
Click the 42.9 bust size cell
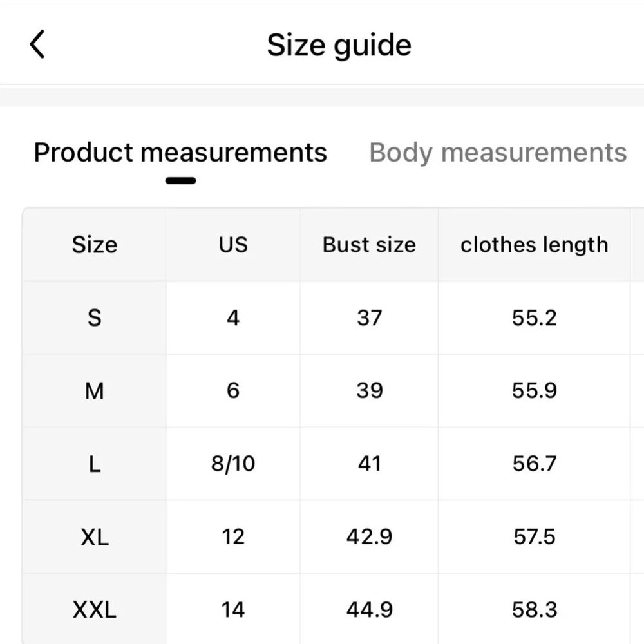pyautogui.click(x=369, y=537)
